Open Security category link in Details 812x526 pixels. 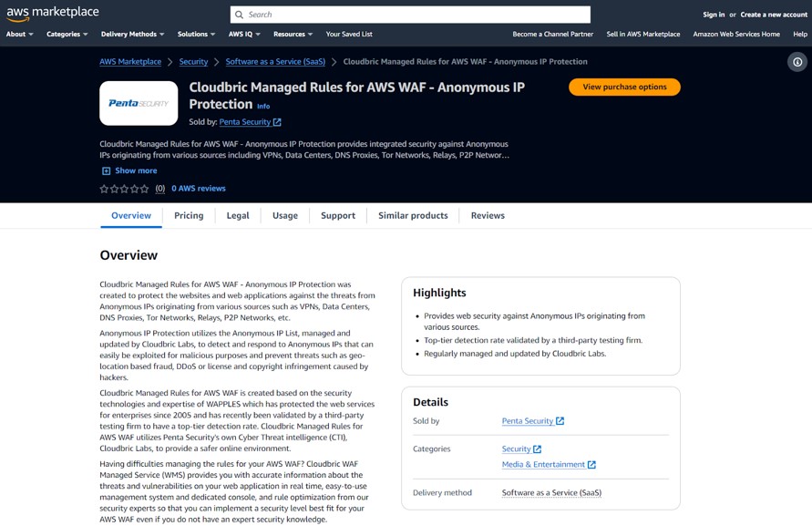517,449
